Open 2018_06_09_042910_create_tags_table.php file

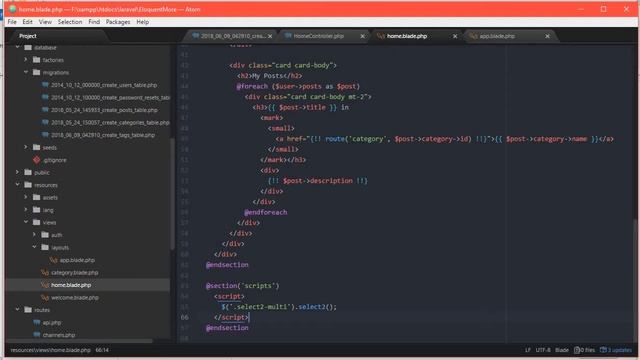pos(103,135)
